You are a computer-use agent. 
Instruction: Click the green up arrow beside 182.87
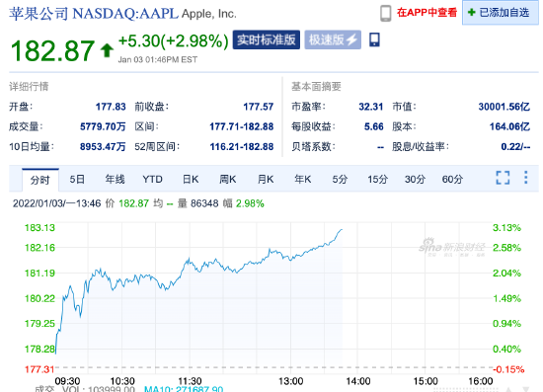107,50
